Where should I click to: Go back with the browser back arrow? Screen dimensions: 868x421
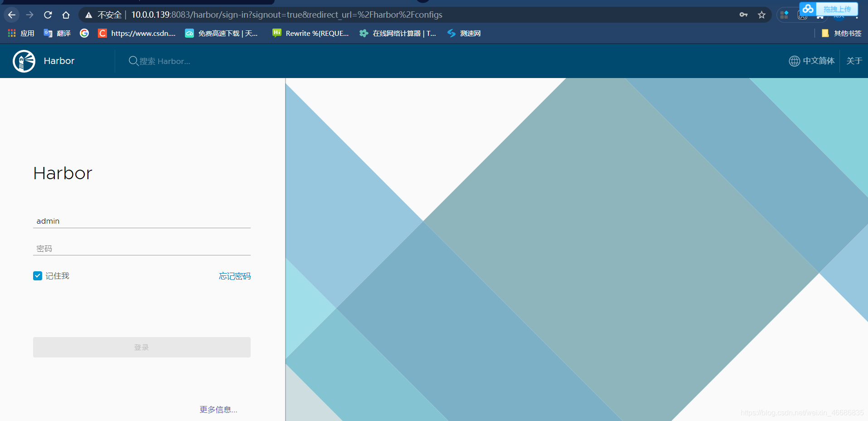(x=12, y=15)
